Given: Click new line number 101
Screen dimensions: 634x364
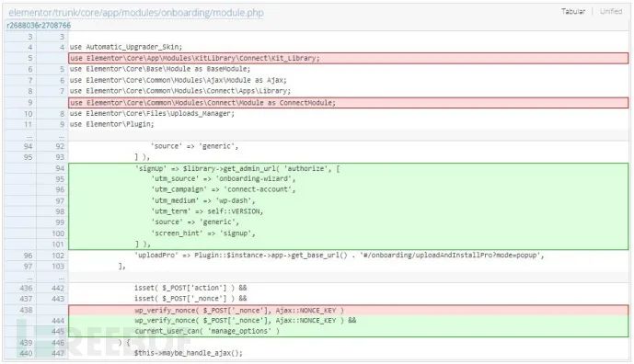Looking at the screenshot, I should click(x=58, y=245).
